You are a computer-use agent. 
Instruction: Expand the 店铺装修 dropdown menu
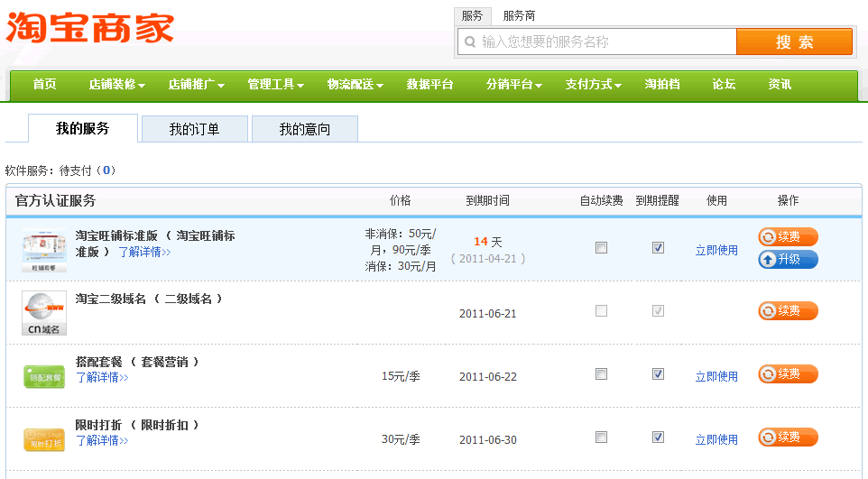click(x=116, y=84)
